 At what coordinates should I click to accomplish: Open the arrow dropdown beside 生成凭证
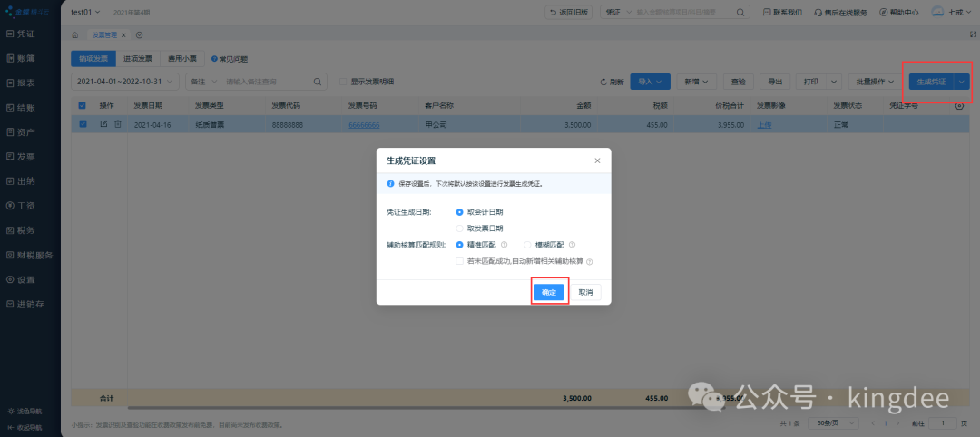click(x=961, y=82)
